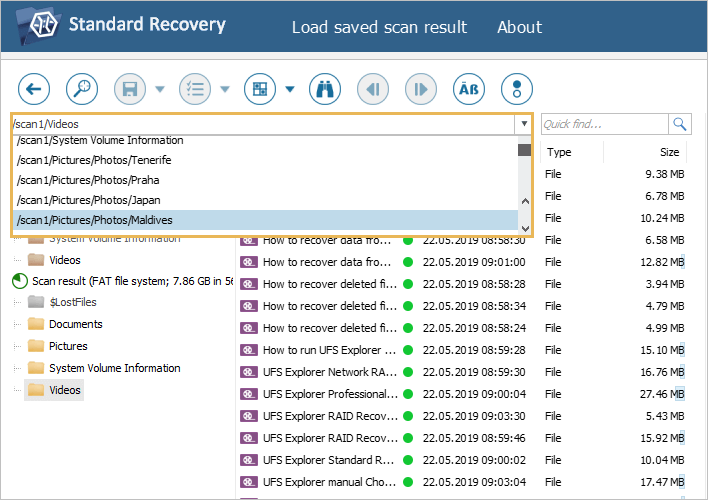Expand the $LostFiles tree node

17,302
